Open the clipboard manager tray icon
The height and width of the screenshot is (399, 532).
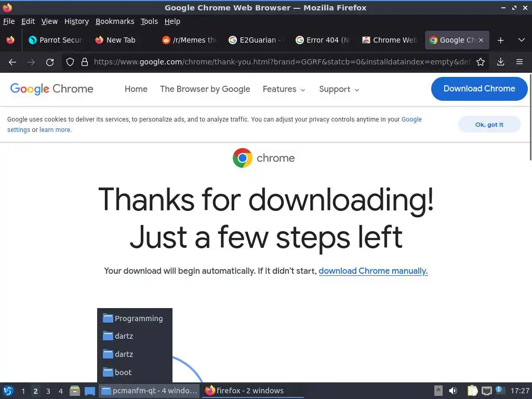[x=472, y=391]
